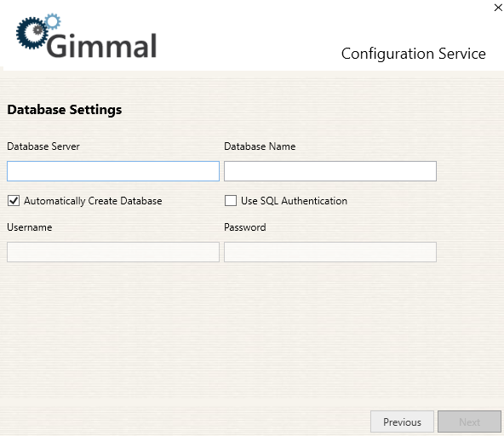The image size is (504, 436).
Task: Uncheck the Automatically Create Database checkbox
Action: pos(14,201)
